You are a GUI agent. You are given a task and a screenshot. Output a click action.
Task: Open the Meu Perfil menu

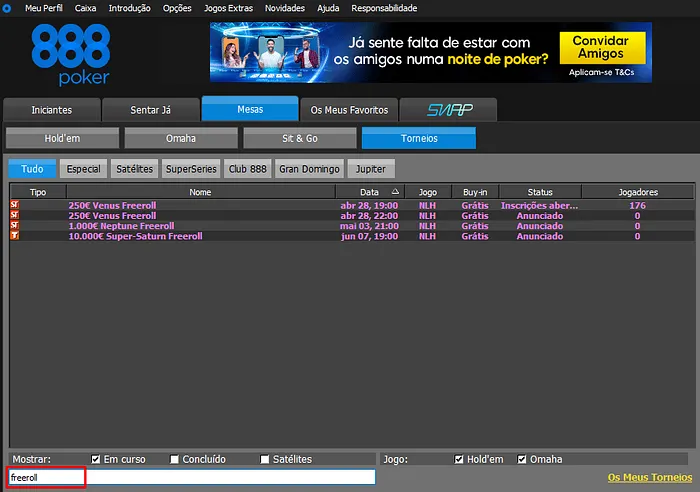tap(44, 8)
